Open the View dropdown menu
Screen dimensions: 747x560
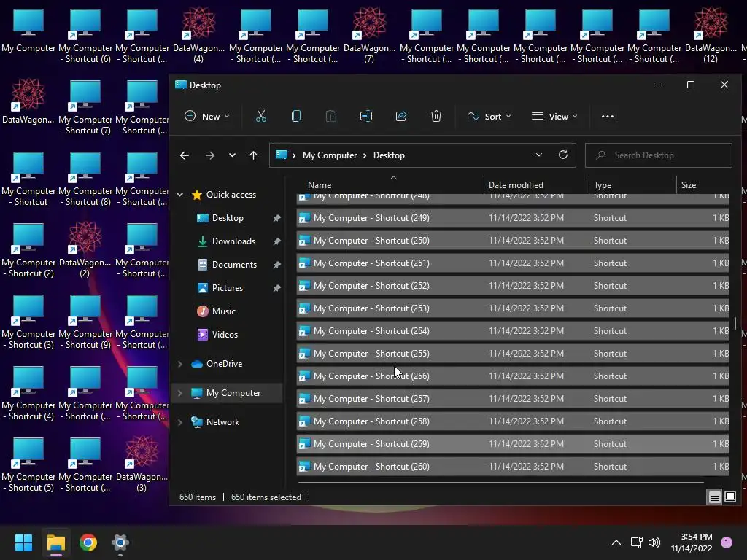554,116
